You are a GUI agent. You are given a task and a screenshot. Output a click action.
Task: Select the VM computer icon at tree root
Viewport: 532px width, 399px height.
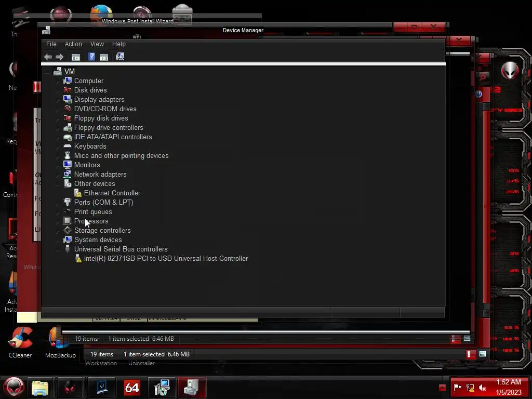[x=57, y=71]
